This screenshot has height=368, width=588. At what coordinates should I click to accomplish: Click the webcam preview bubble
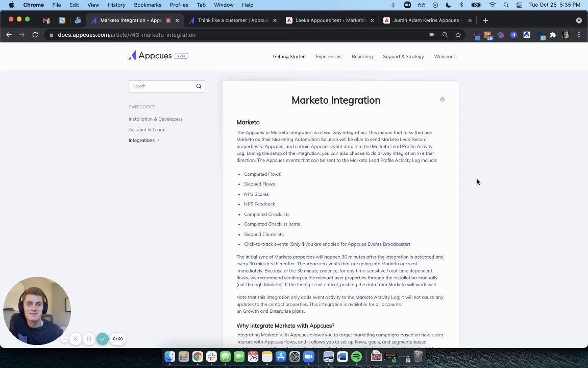click(37, 311)
